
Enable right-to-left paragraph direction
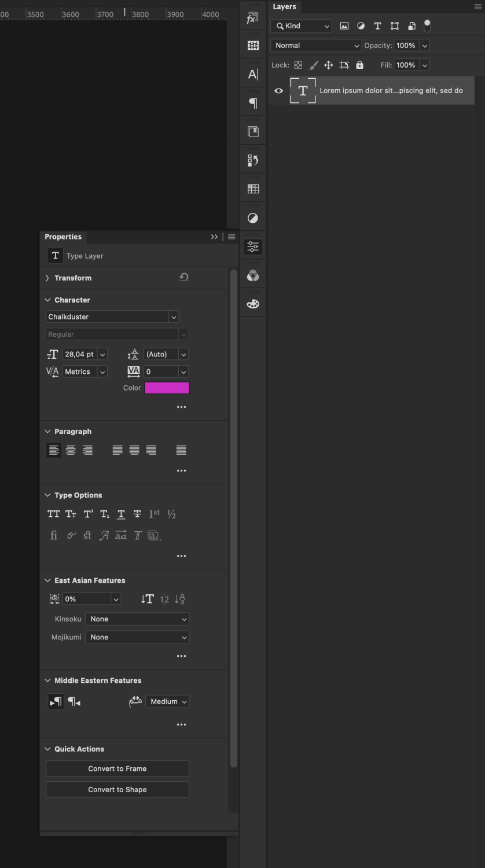point(74,702)
